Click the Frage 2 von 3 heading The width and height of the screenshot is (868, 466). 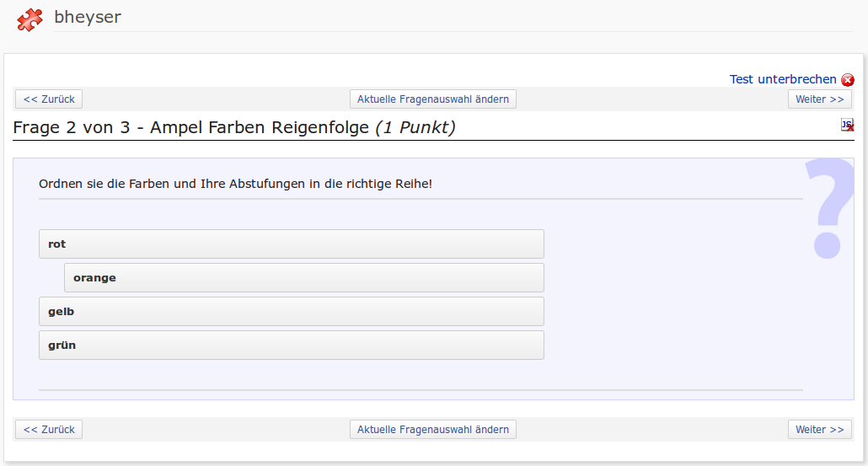click(191, 128)
